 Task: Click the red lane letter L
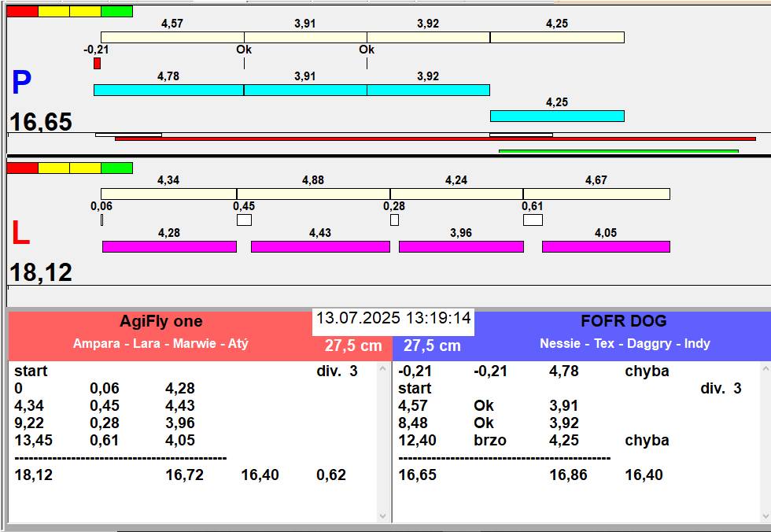click(x=20, y=233)
